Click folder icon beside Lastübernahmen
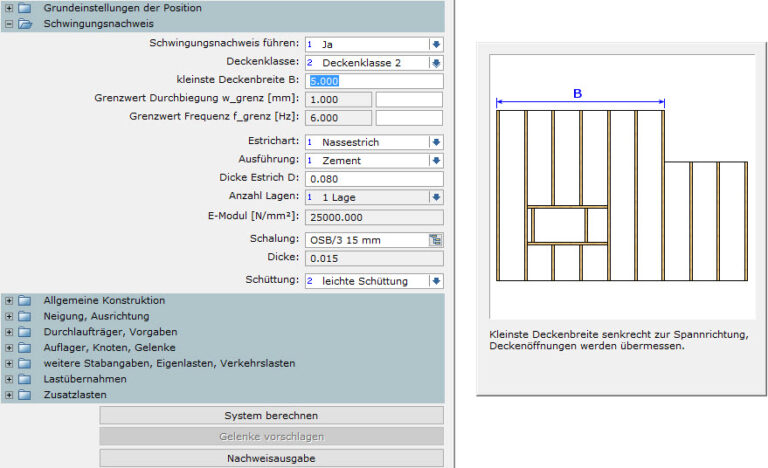The image size is (768, 468). 25,379
